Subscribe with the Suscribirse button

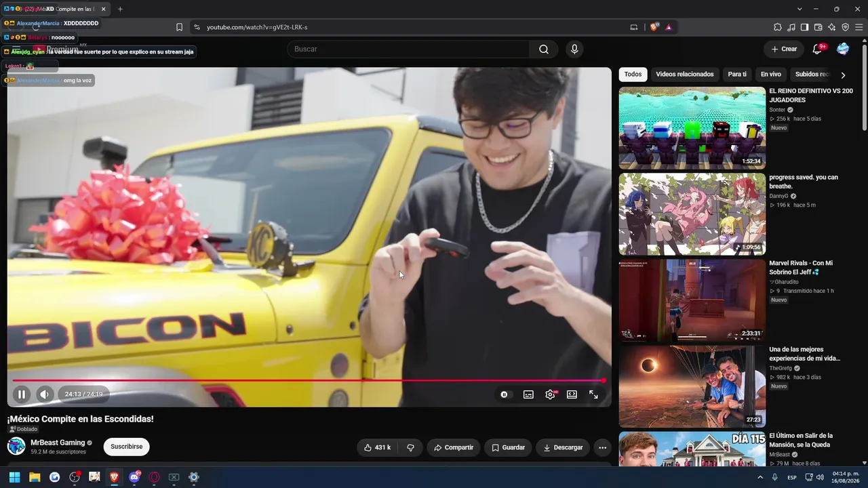pos(126,447)
